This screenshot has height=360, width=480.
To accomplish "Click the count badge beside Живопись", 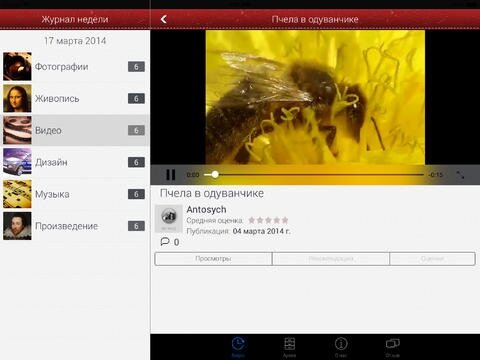I will pyautogui.click(x=136, y=99).
